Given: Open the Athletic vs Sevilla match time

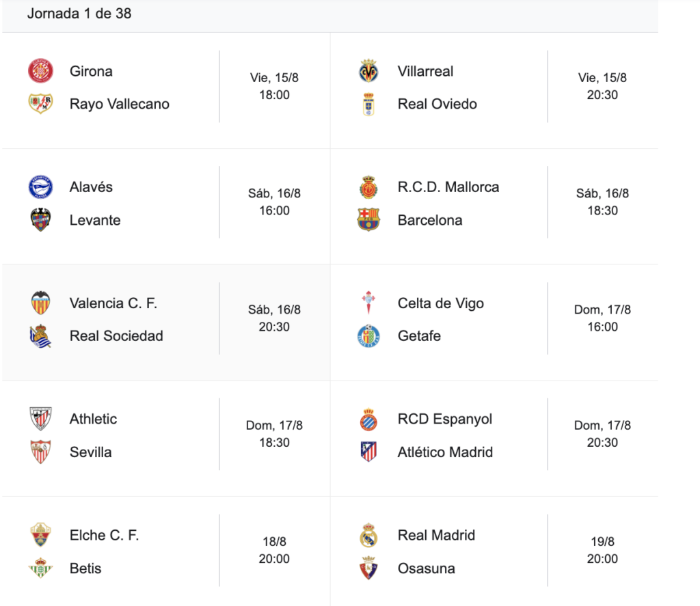Looking at the screenshot, I should tap(275, 442).
